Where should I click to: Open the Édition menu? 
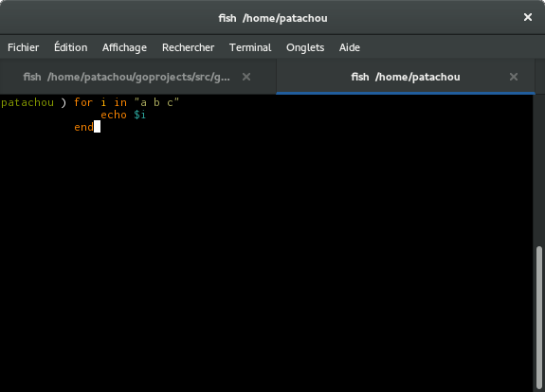point(70,47)
